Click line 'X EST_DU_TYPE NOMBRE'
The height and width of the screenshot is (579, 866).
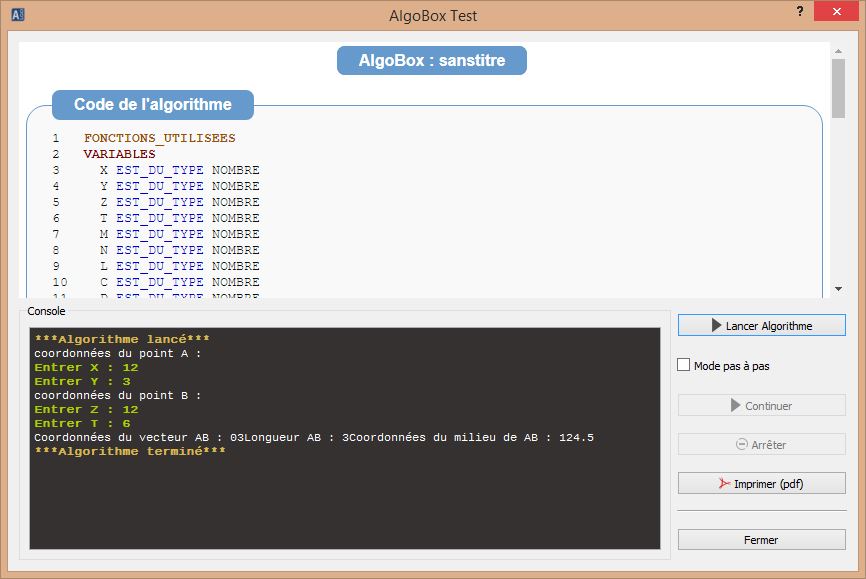tap(179, 170)
